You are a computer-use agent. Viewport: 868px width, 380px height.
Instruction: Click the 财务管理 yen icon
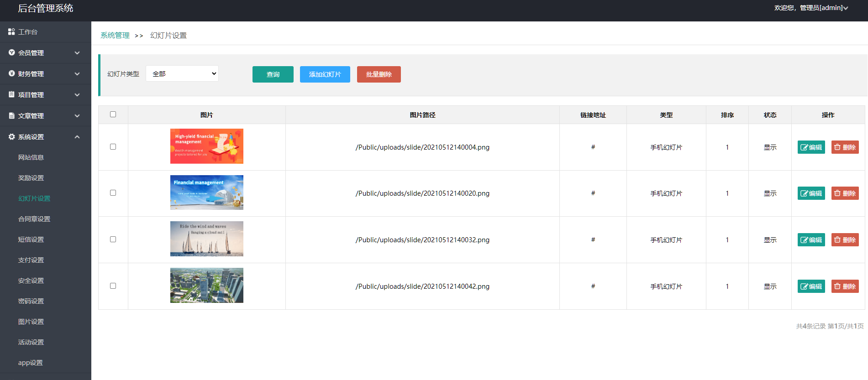point(12,73)
